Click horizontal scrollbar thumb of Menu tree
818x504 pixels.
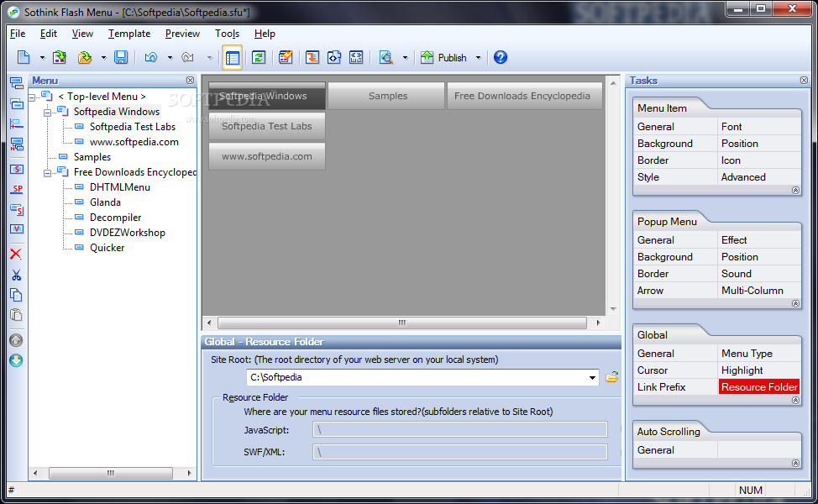[111, 473]
